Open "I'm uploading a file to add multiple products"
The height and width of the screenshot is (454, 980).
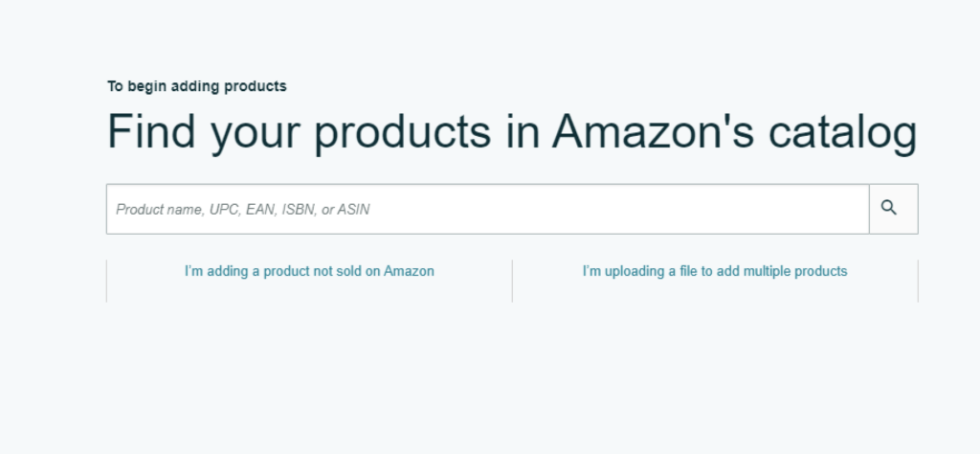tap(715, 271)
